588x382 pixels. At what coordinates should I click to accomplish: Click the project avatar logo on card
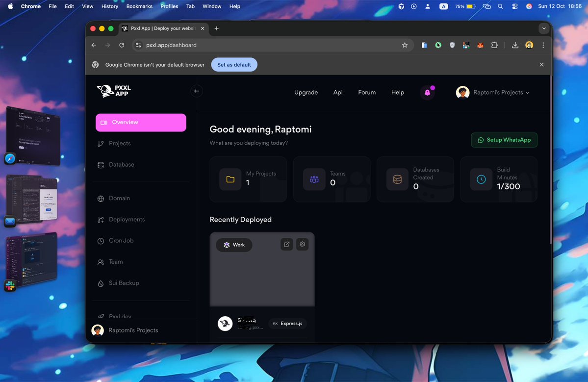point(225,324)
